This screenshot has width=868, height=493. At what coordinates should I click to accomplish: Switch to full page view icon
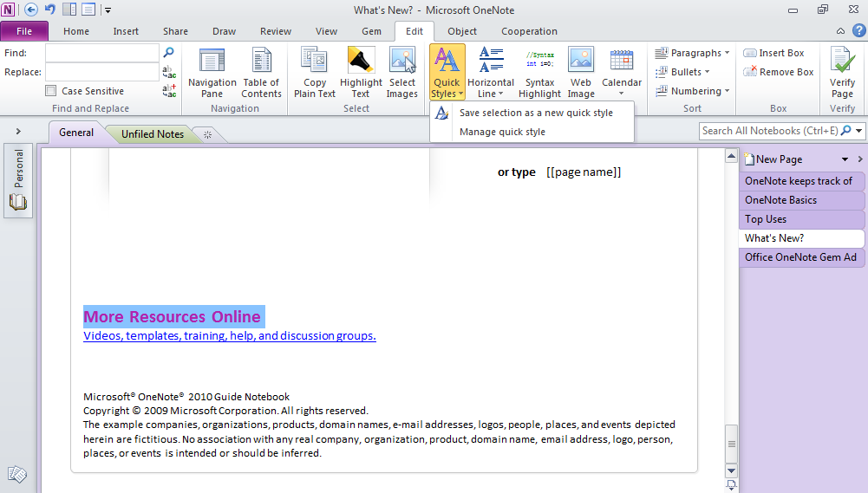pyautogui.click(x=88, y=10)
